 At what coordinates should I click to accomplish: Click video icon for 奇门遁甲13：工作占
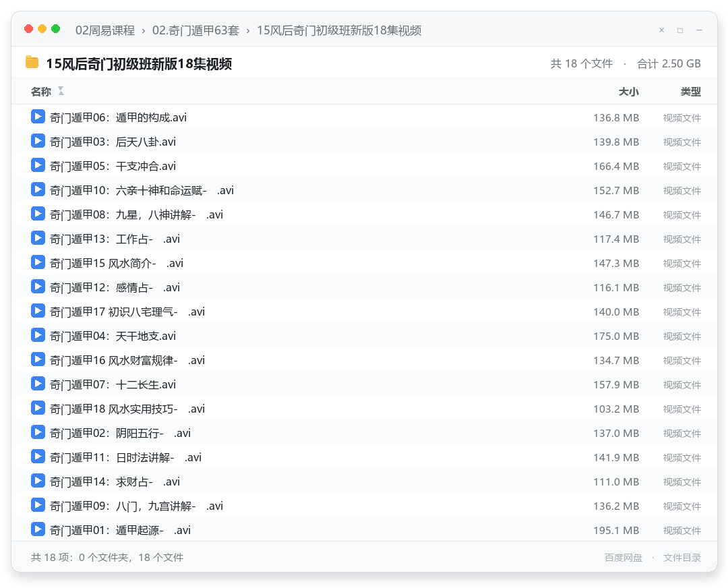point(38,238)
